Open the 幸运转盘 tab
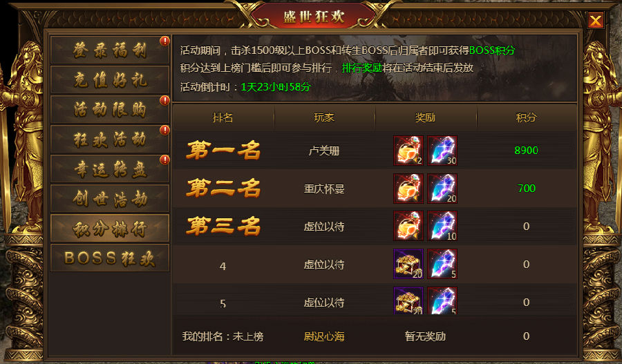 [x=110, y=169]
